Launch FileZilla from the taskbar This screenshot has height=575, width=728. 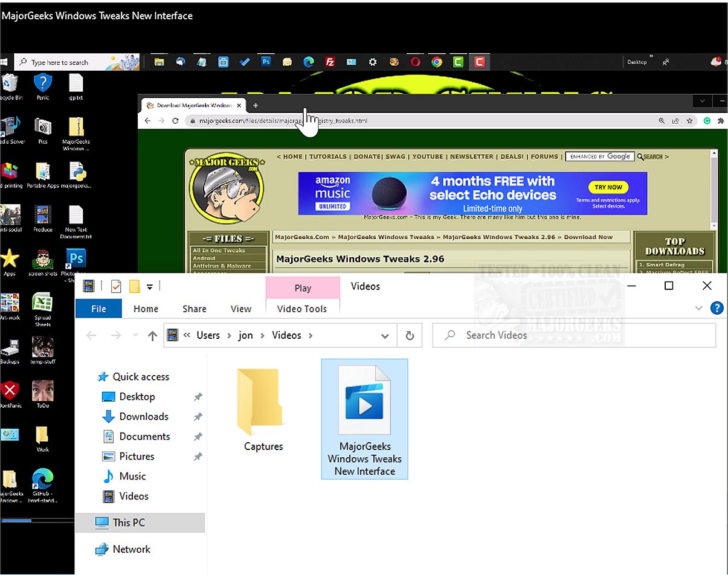coord(330,62)
